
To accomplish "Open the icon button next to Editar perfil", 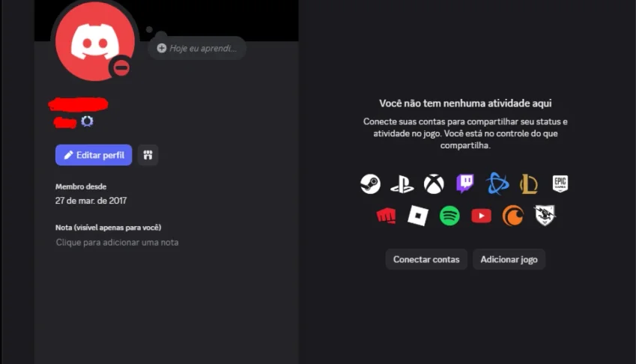I will (x=148, y=155).
